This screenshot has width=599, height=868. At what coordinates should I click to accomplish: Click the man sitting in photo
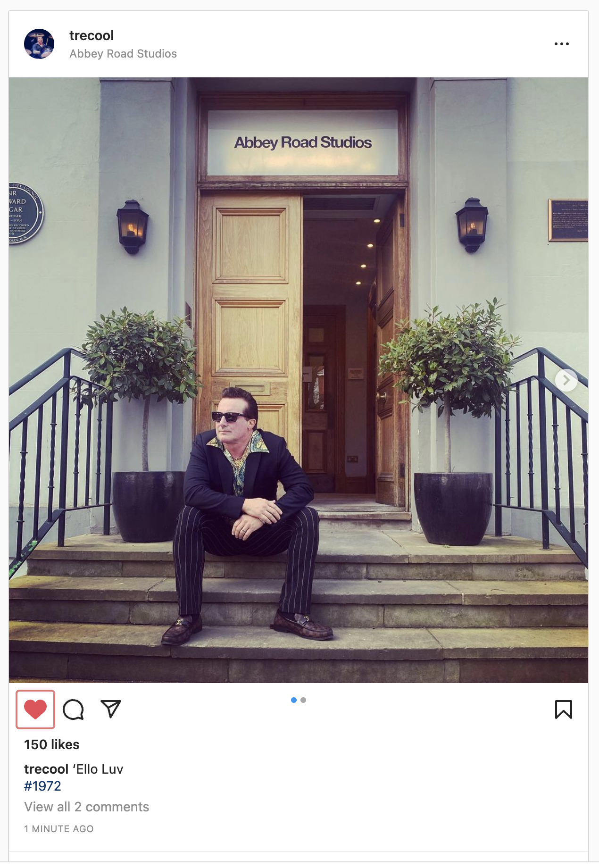(246, 514)
